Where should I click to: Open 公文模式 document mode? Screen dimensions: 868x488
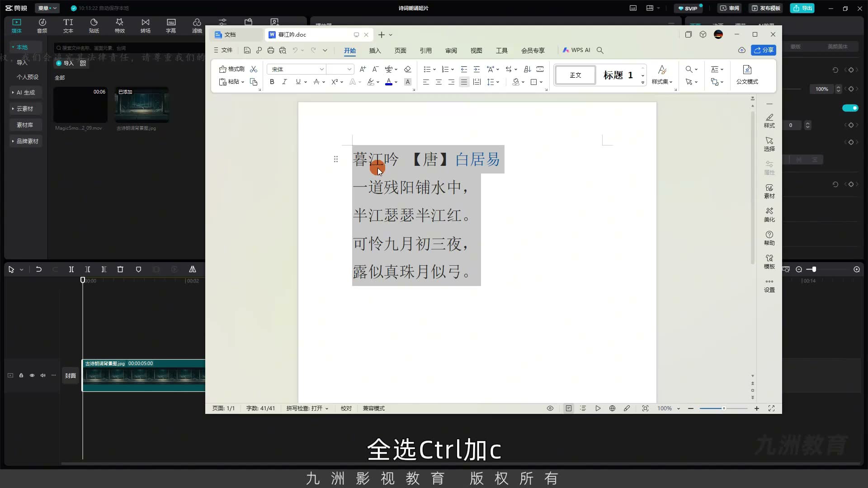pyautogui.click(x=747, y=75)
